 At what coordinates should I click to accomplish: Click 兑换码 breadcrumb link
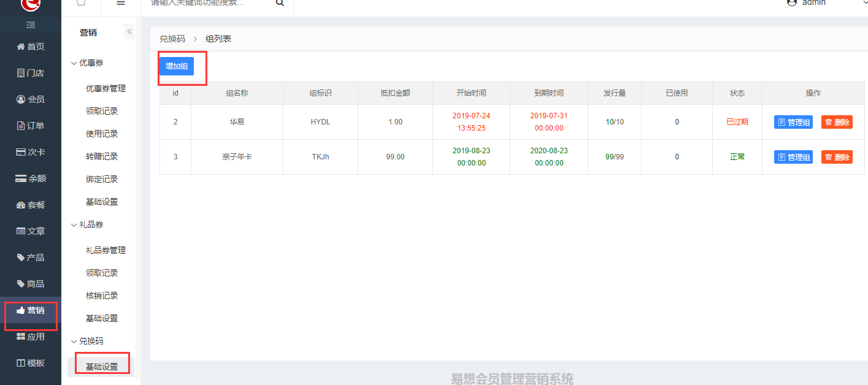click(172, 39)
